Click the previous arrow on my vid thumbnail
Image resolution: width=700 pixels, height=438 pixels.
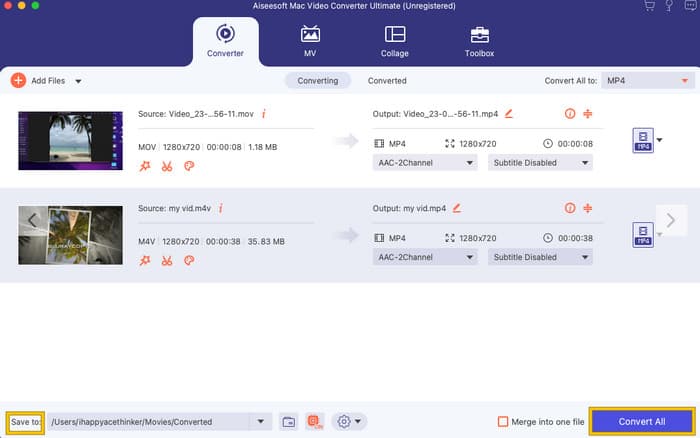[x=32, y=220]
